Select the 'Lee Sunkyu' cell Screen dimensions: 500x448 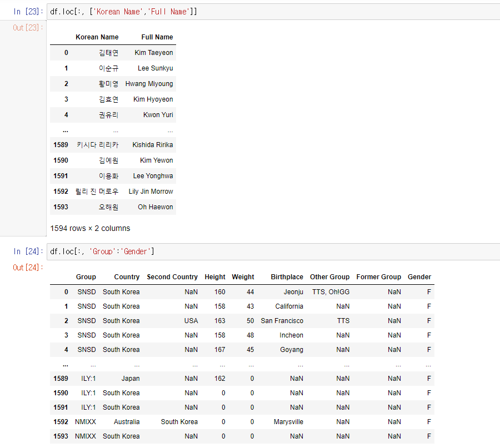point(156,68)
